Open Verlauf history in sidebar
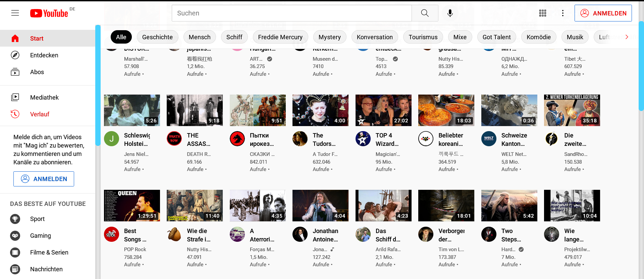The height and width of the screenshot is (279, 644). 40,114
